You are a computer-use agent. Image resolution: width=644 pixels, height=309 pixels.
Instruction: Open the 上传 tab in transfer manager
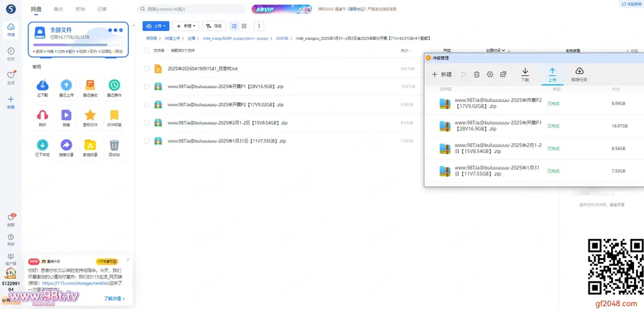(552, 75)
